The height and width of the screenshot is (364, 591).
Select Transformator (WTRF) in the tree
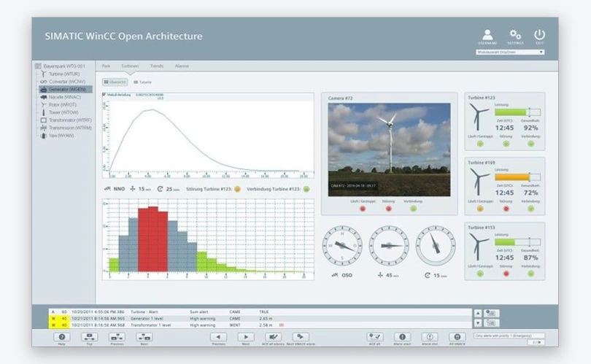tap(66, 120)
